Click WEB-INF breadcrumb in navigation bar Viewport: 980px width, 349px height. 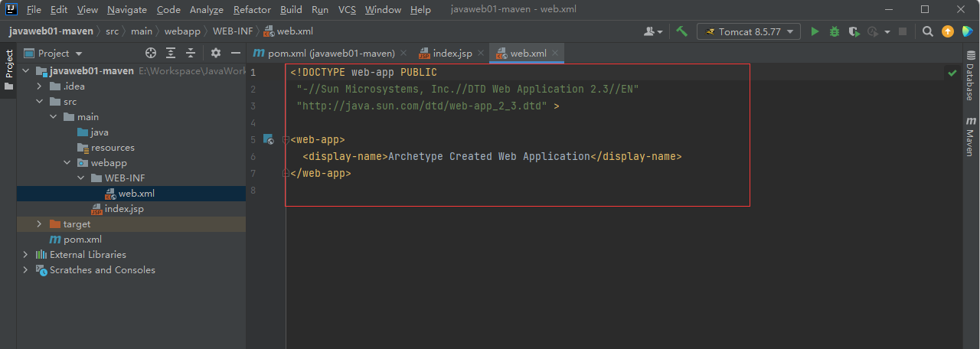pyautogui.click(x=233, y=31)
